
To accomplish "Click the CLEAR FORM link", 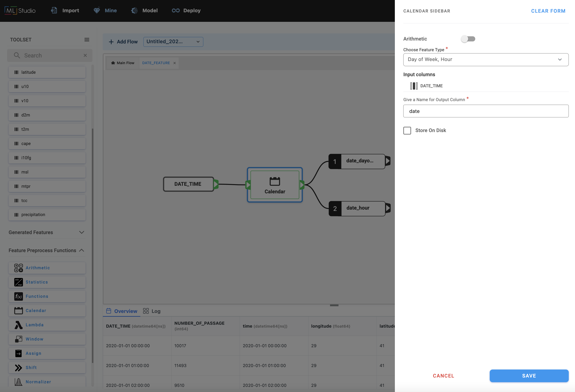I will coord(548,11).
